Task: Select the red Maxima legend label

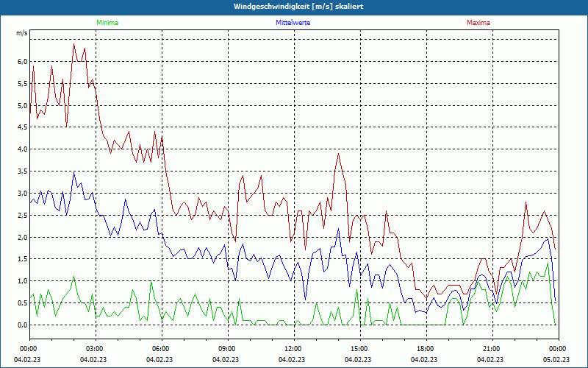Action: tap(478, 23)
